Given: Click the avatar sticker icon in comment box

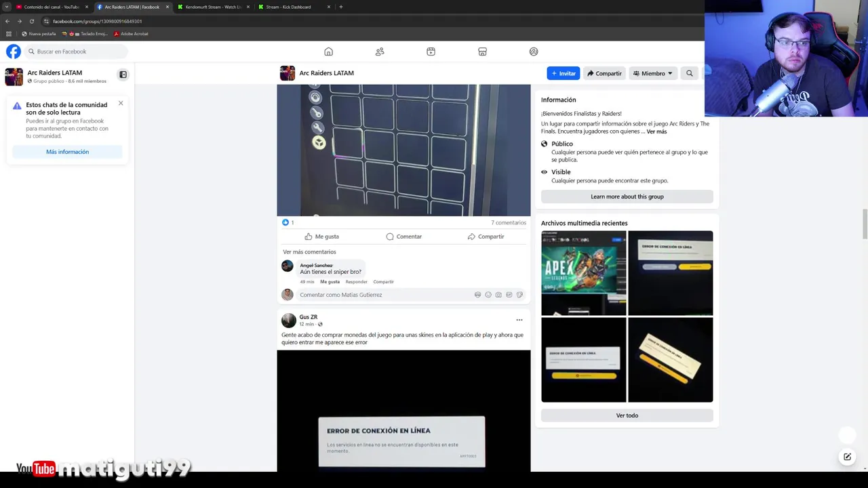Looking at the screenshot, I should click(477, 295).
